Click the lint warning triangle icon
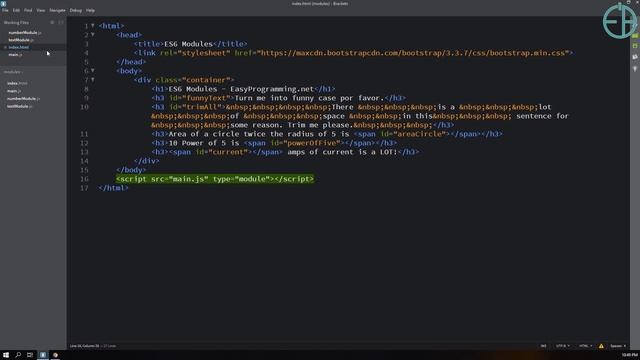640x360 pixels. tap(601, 346)
